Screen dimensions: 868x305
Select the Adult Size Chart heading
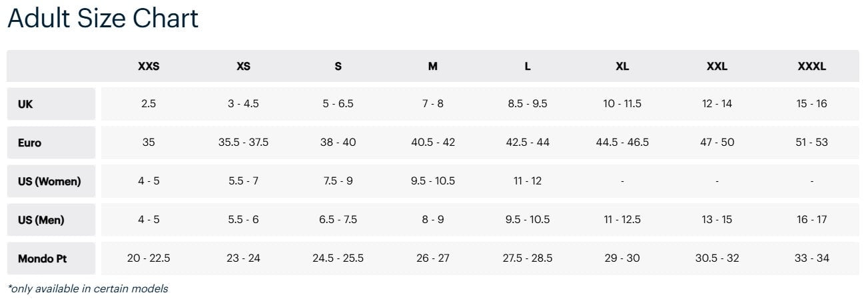click(103, 19)
